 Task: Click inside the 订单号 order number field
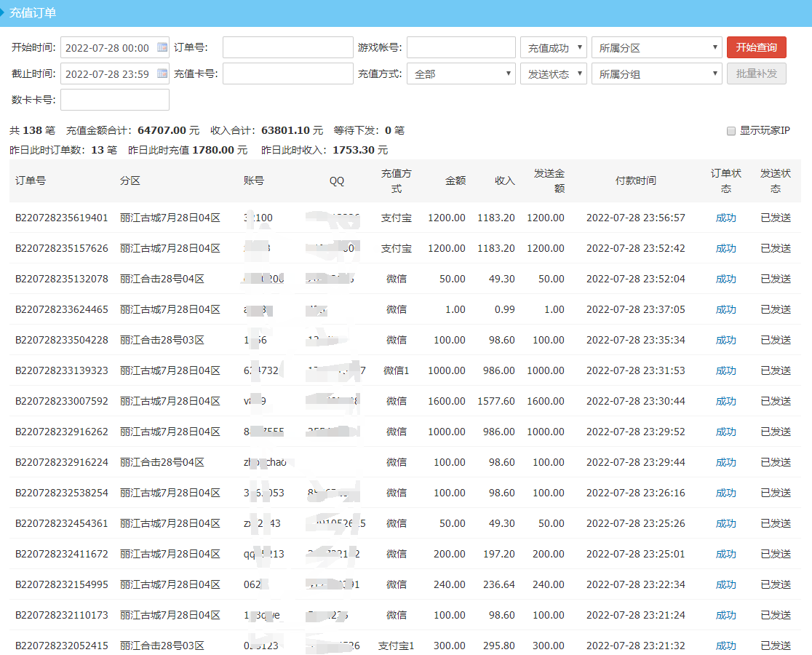coord(287,47)
